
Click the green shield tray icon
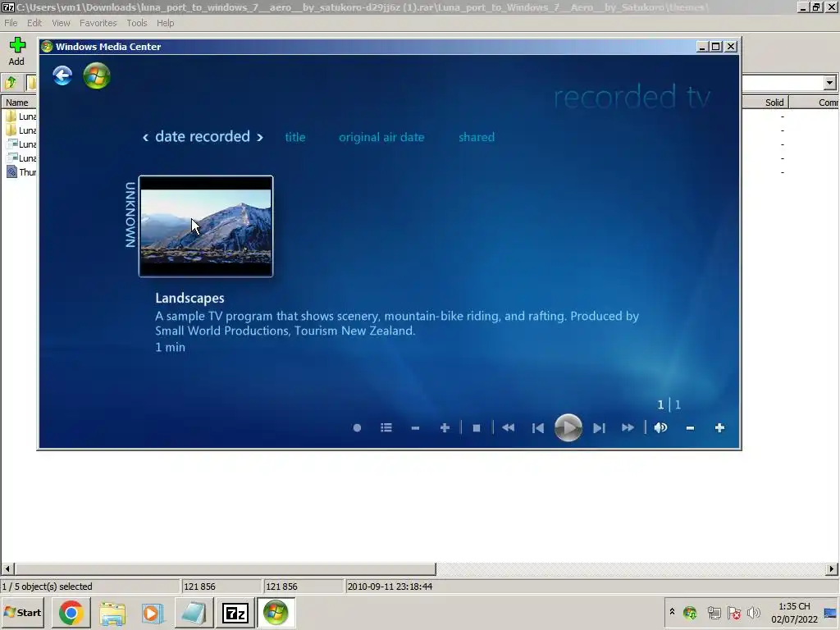coord(690,612)
